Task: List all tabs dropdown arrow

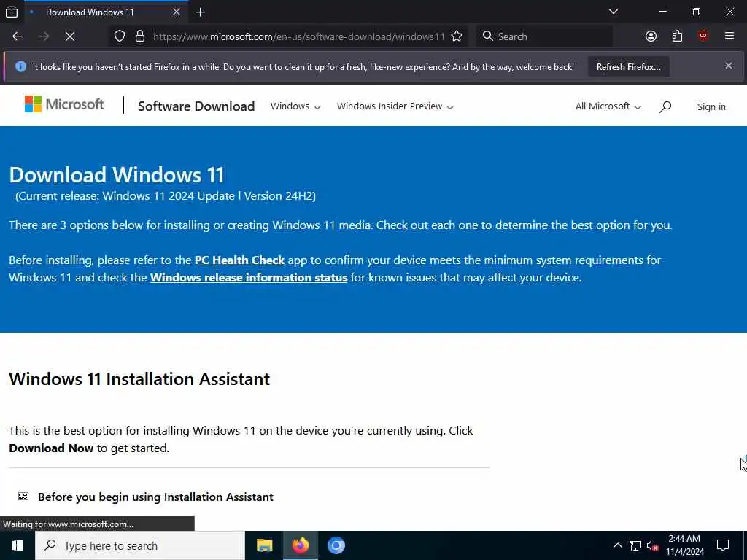Action: click(613, 12)
